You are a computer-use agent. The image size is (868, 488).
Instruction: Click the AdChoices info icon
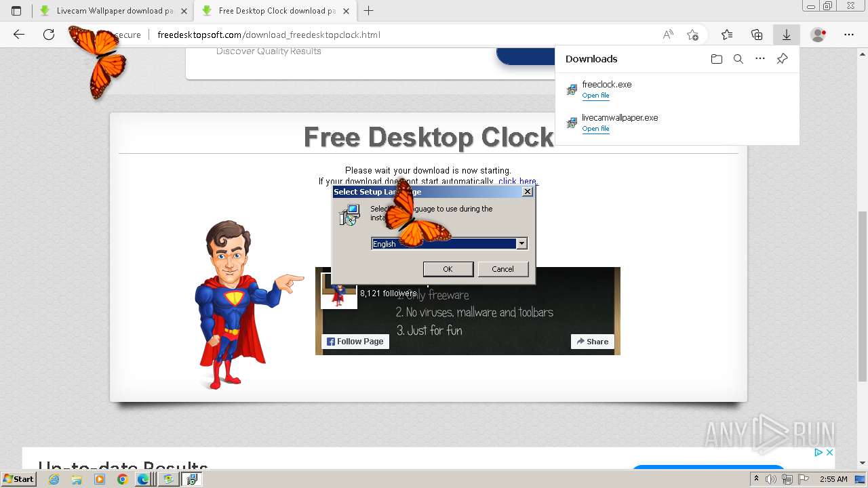818,452
